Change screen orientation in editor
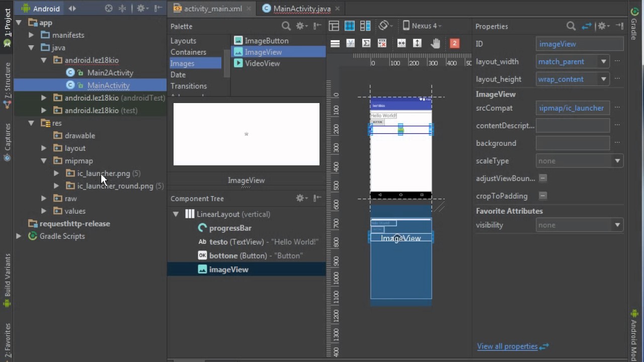 (x=385, y=26)
